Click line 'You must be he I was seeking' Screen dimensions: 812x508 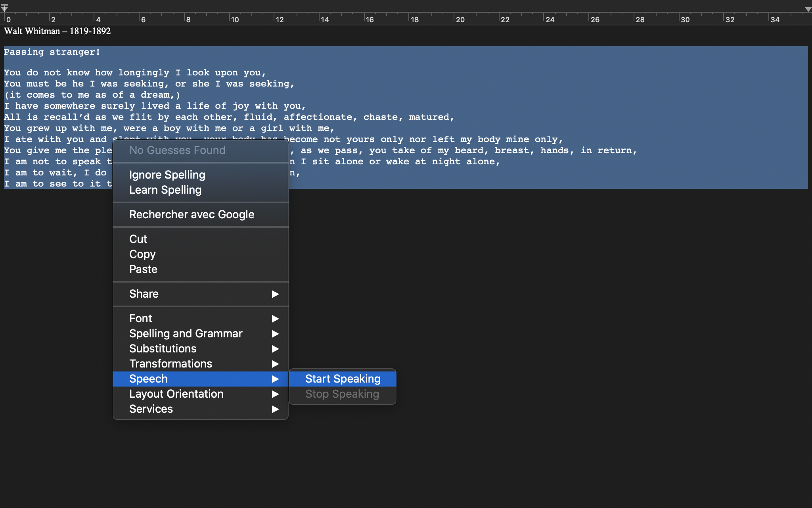coord(149,84)
